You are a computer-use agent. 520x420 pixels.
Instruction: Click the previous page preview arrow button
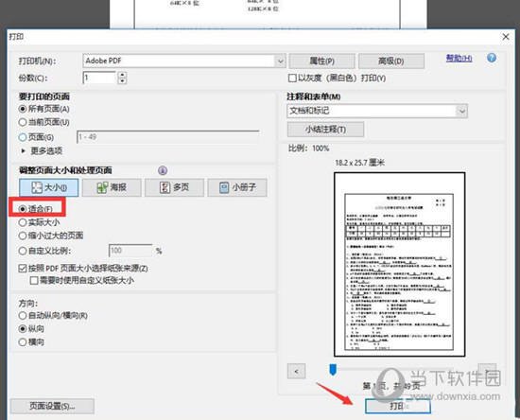(x=296, y=371)
